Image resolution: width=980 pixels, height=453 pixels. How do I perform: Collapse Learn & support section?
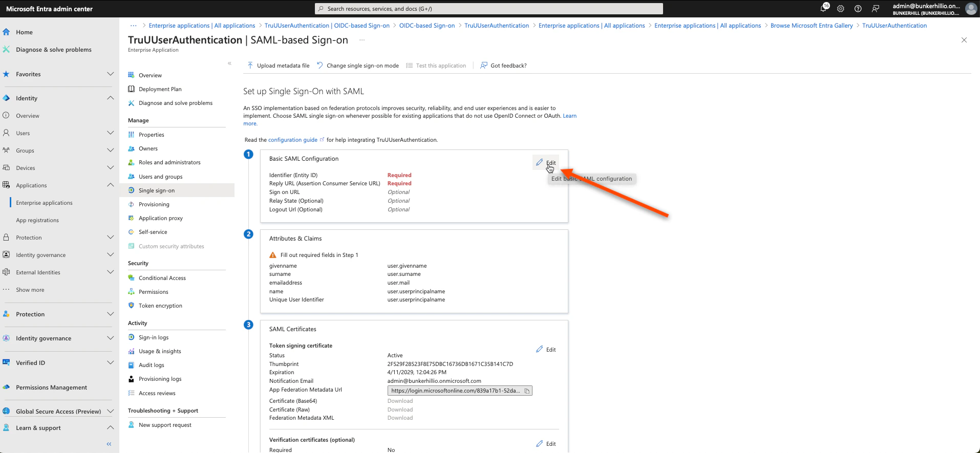coord(110,428)
